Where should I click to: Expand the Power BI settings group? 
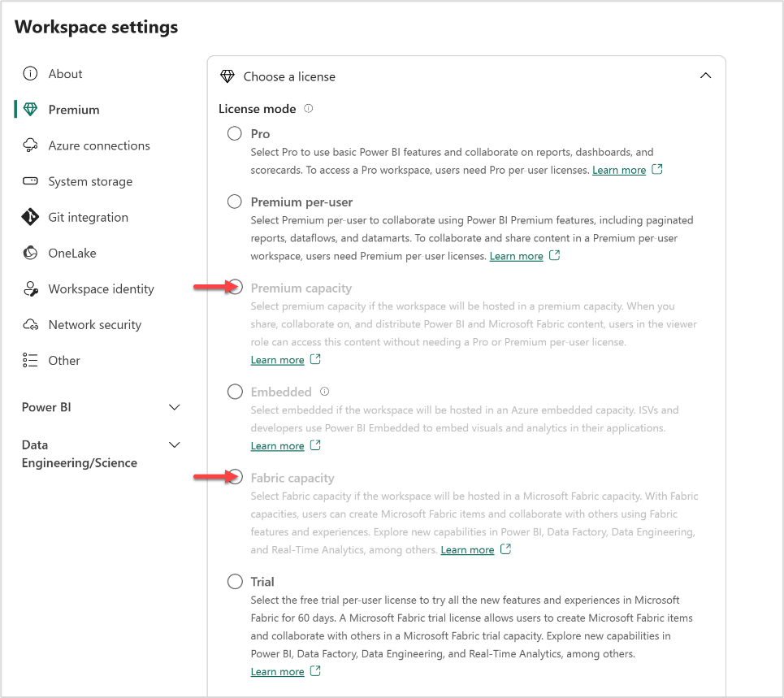(x=174, y=407)
